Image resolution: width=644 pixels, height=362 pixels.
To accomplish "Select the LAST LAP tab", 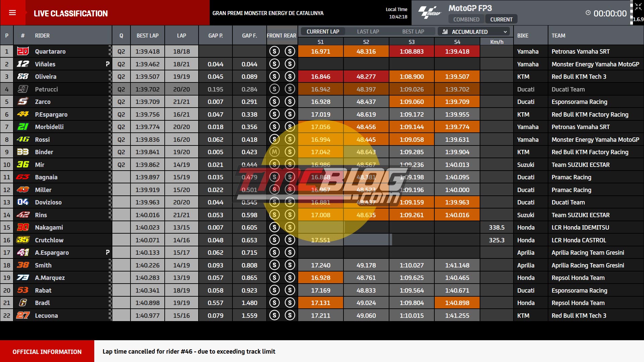I will pos(368,32).
